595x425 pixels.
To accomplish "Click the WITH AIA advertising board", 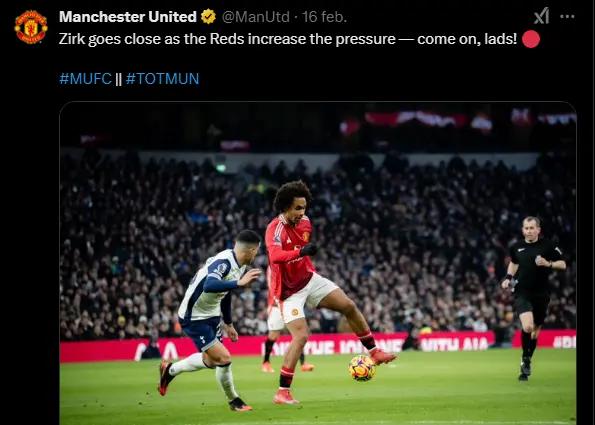I will click(x=454, y=343).
